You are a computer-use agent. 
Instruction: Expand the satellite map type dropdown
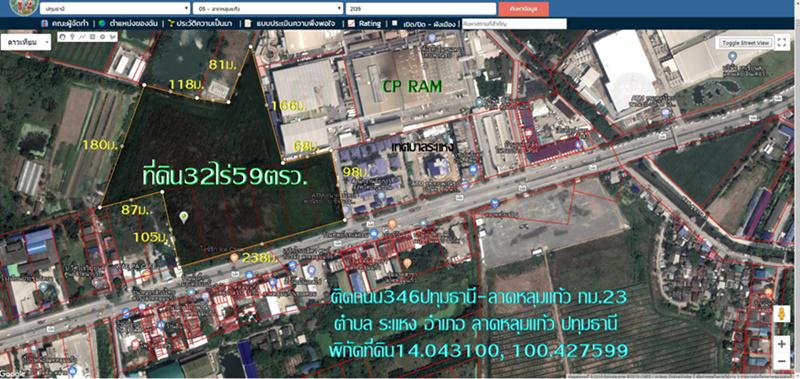pos(26,43)
